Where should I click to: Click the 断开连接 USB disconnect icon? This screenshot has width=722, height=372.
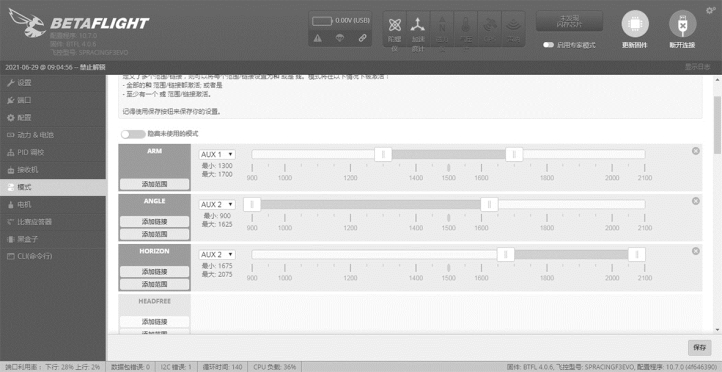(682, 24)
